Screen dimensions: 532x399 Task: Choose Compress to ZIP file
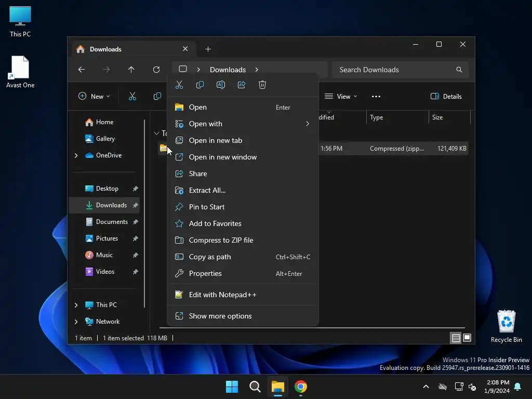click(243, 240)
